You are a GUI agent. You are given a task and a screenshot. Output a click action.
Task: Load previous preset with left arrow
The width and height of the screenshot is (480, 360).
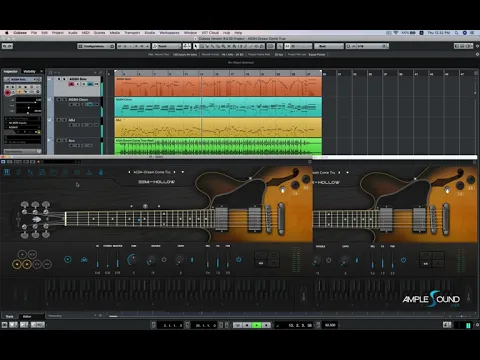129,172
